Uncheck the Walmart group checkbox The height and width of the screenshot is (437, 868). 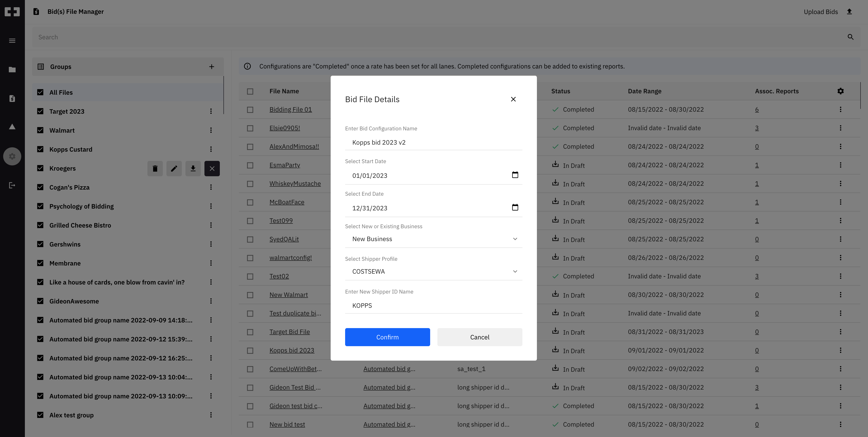pos(40,130)
